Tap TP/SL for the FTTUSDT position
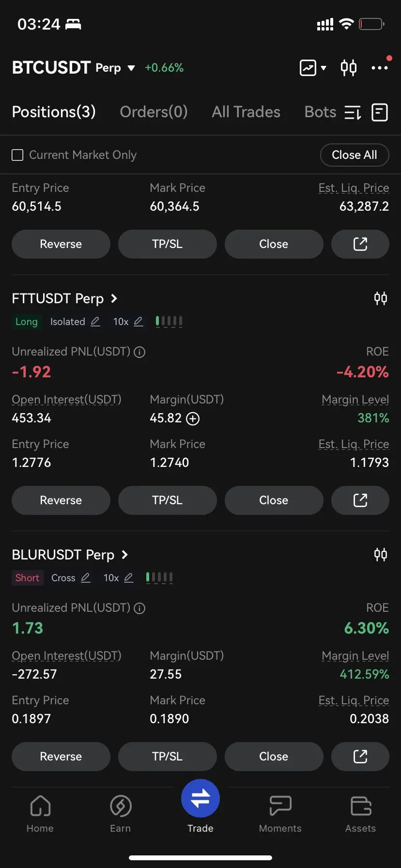 168,500
